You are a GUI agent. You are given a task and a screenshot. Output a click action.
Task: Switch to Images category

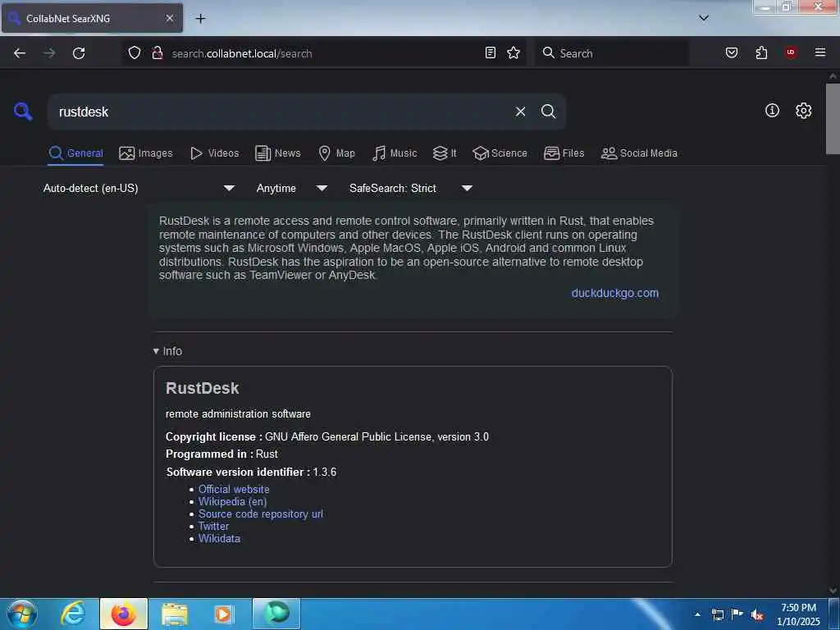tap(146, 153)
